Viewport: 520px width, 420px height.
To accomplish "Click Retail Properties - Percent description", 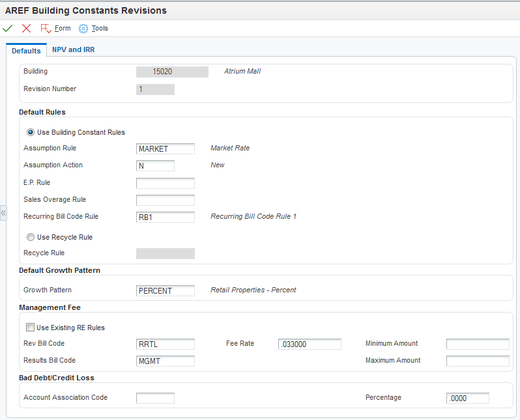I will (x=253, y=290).
